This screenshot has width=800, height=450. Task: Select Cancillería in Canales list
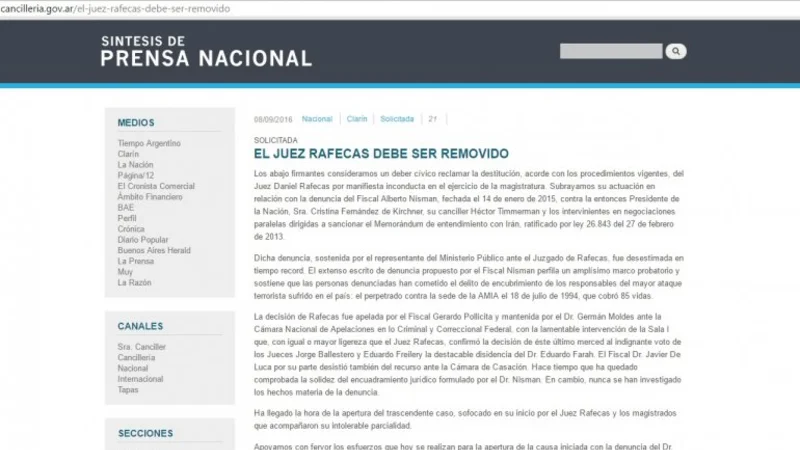(x=136, y=358)
